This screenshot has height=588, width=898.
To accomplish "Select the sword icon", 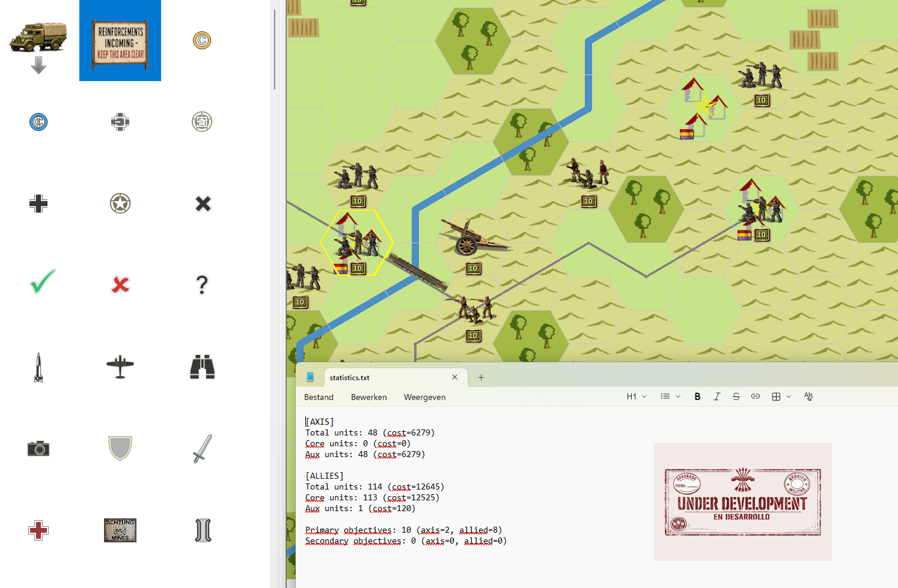I will click(x=203, y=448).
